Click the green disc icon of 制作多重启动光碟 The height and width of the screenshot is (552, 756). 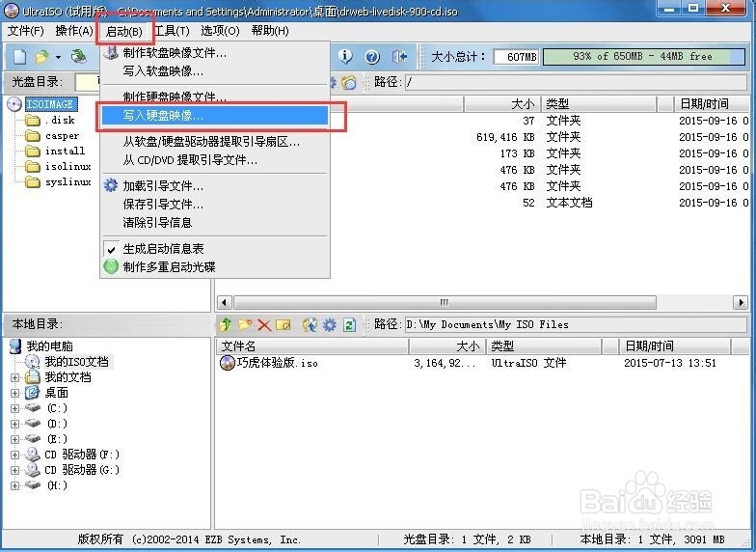pos(111,266)
